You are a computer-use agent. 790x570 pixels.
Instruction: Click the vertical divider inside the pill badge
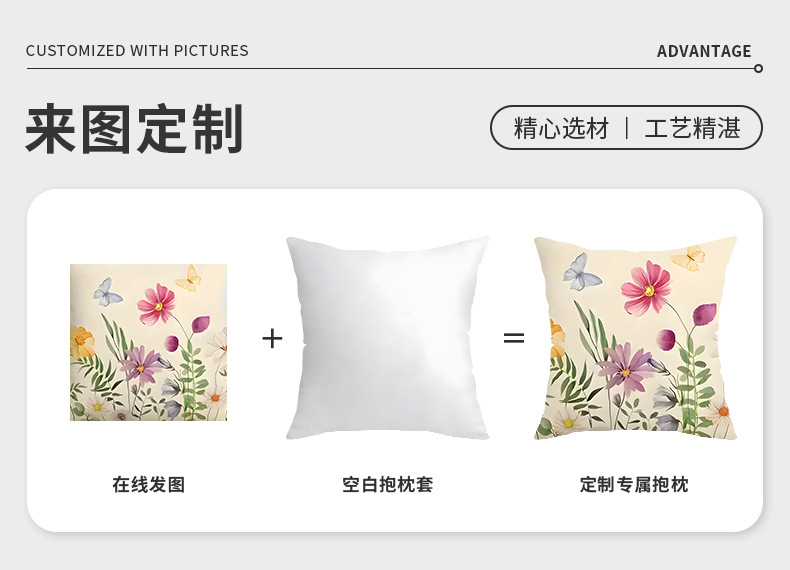tap(627, 128)
